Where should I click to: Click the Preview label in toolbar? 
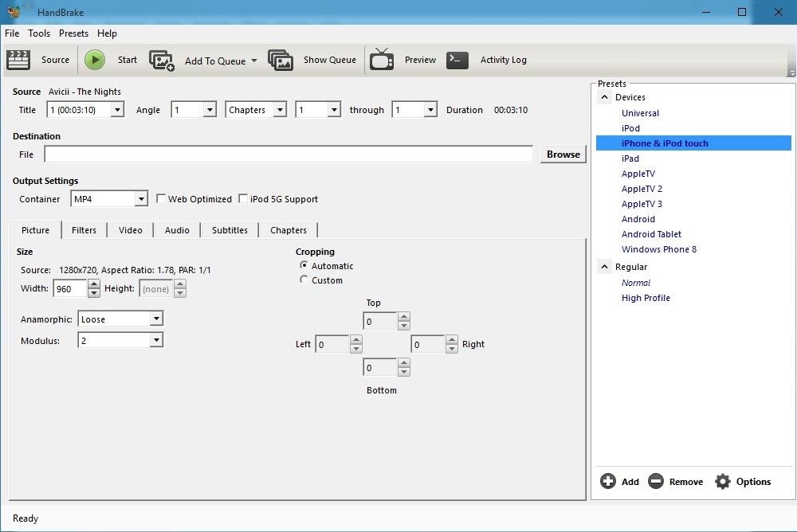[x=420, y=60]
